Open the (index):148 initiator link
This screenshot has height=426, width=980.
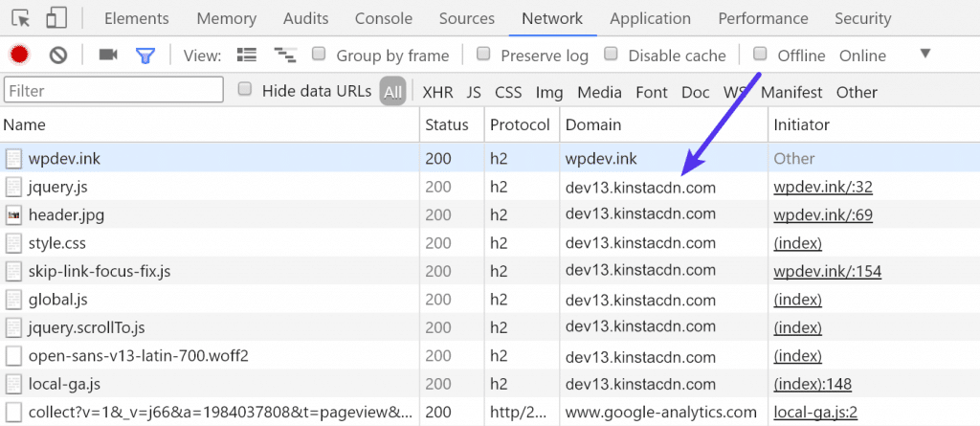(x=813, y=384)
